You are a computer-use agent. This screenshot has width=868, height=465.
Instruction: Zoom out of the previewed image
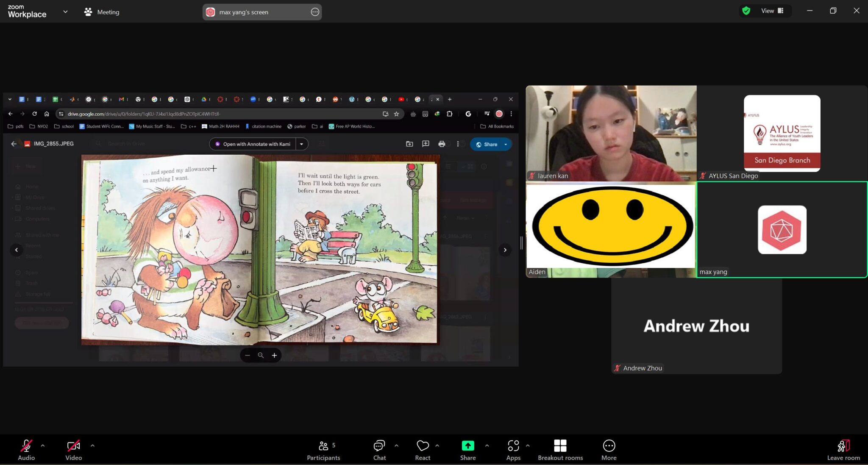pos(248,355)
